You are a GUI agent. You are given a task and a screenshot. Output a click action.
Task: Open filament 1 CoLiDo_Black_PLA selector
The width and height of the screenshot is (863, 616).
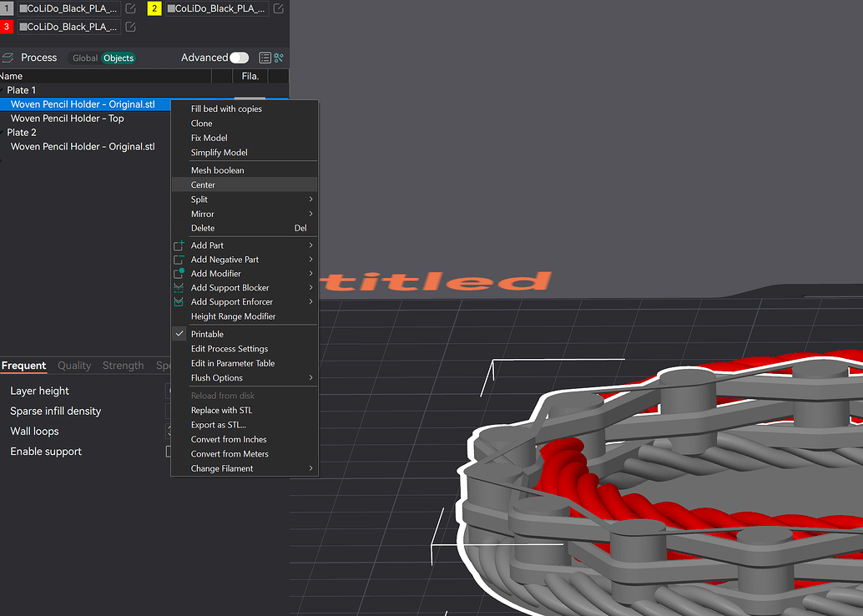(68, 8)
